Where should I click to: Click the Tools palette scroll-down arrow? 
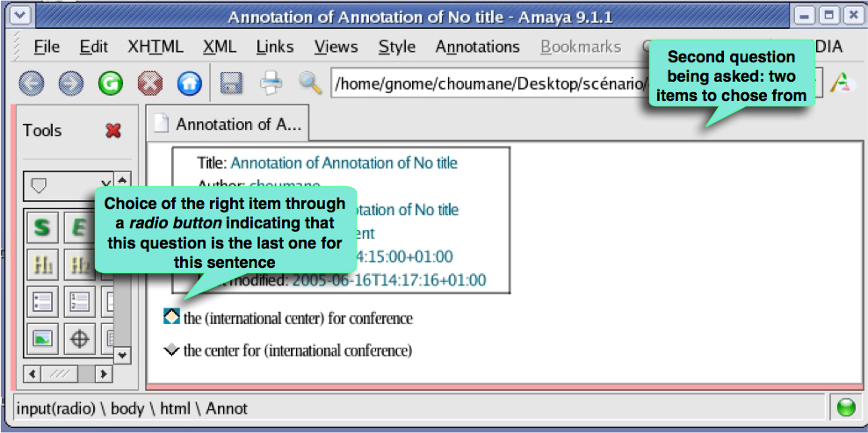[123, 354]
